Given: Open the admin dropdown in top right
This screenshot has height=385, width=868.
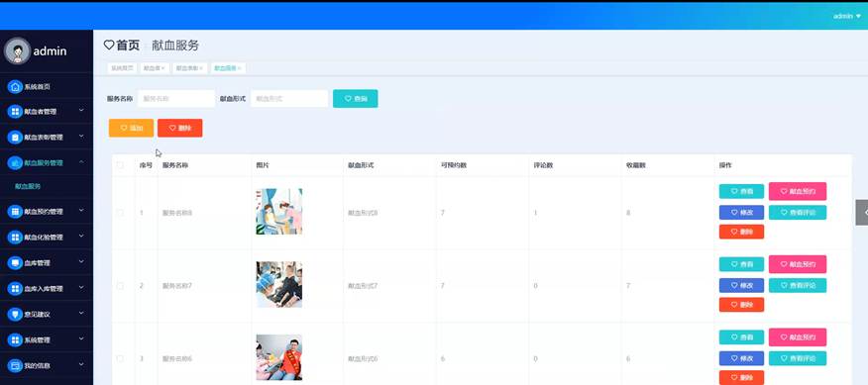Looking at the screenshot, I should click(847, 16).
